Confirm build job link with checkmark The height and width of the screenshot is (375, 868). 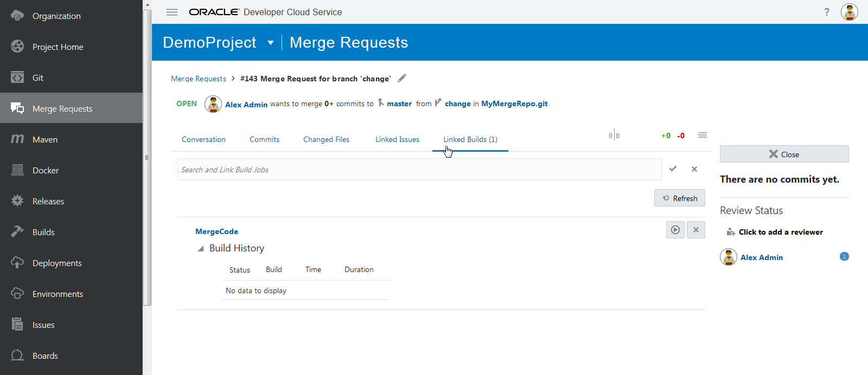tap(673, 169)
